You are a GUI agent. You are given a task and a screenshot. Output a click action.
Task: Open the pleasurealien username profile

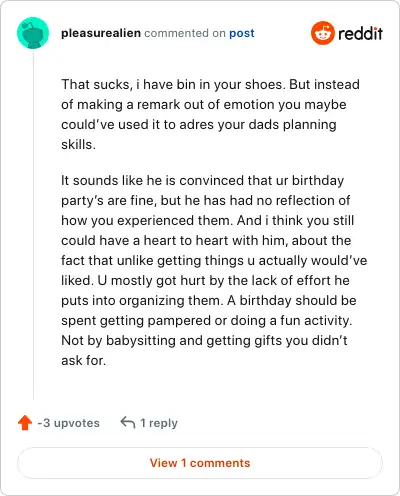tap(101, 33)
